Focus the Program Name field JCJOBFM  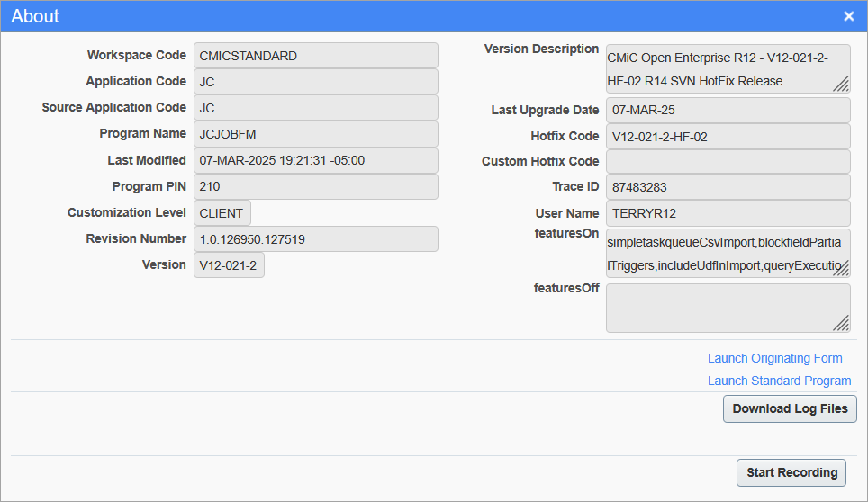click(315, 134)
